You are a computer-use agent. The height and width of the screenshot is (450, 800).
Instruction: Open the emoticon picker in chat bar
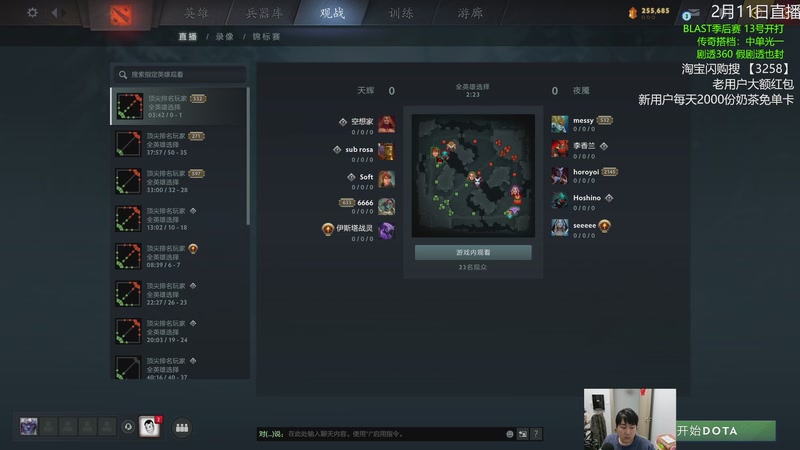click(x=509, y=434)
